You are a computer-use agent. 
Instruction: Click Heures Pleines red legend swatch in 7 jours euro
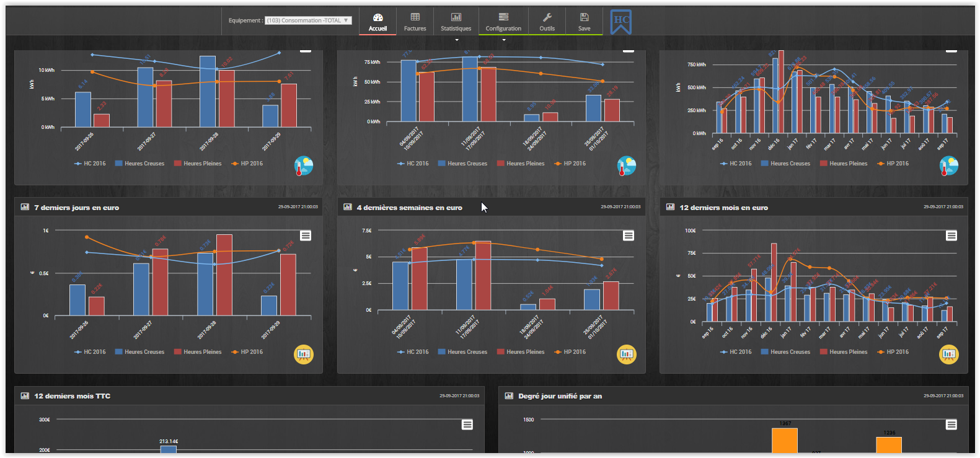[178, 352]
